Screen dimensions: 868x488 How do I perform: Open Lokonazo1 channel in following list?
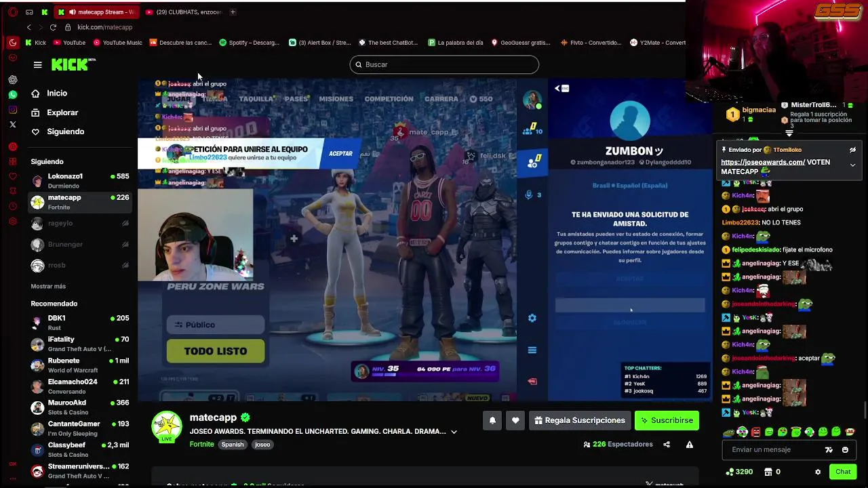point(79,180)
